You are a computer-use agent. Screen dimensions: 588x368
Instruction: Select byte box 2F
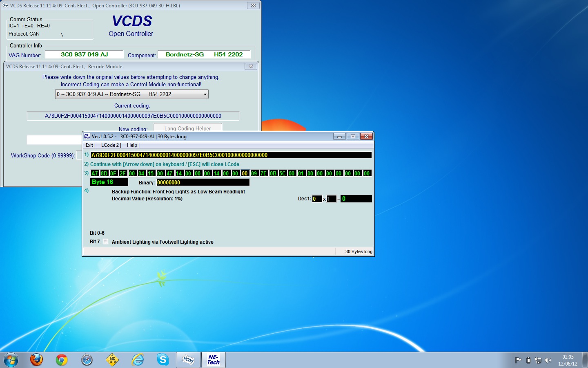coord(123,173)
